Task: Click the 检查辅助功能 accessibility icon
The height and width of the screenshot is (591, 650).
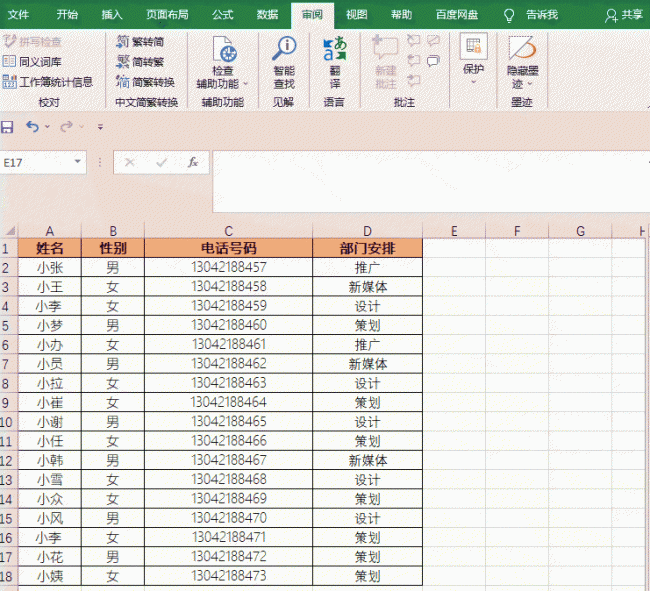Action: click(224, 50)
